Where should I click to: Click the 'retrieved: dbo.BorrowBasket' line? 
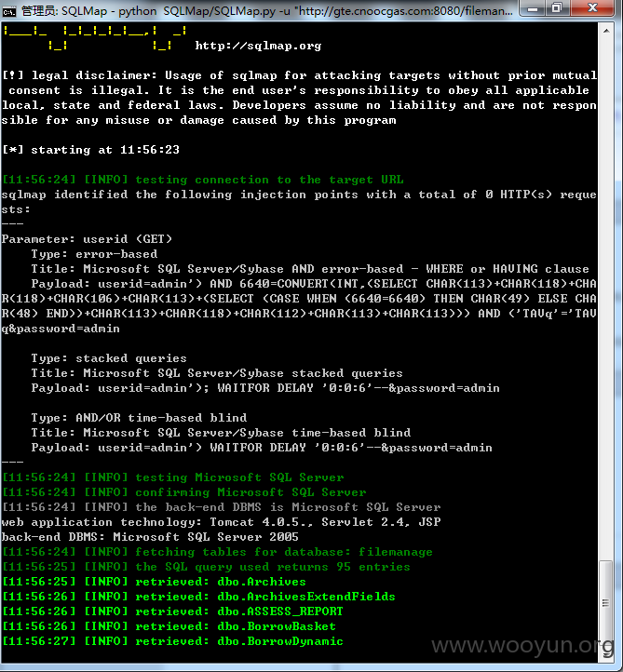(x=169, y=626)
